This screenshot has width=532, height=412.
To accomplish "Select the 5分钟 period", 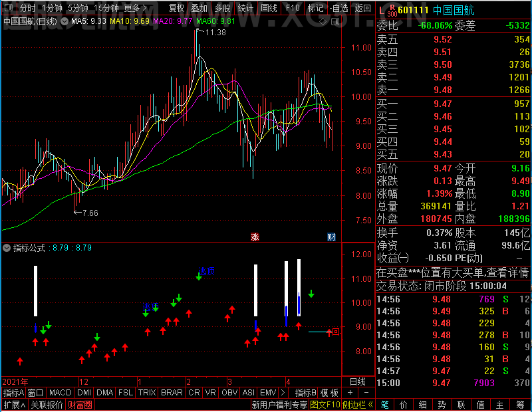I will click(78, 8).
